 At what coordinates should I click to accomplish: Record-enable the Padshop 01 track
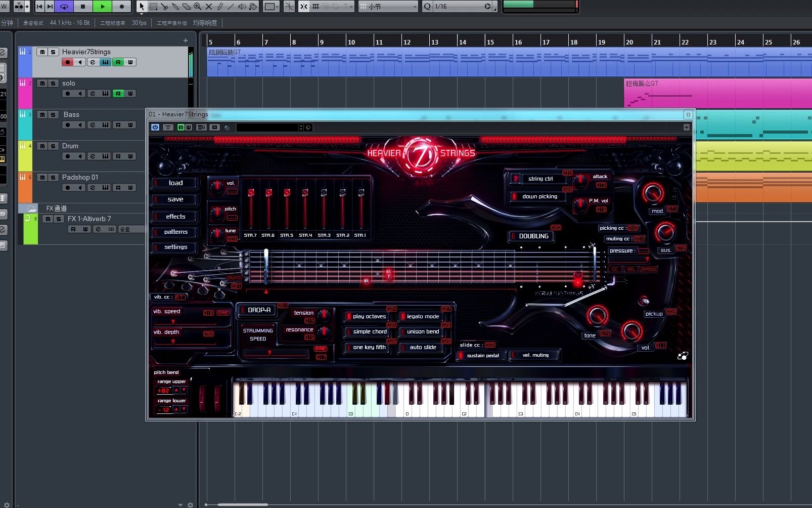(x=68, y=188)
